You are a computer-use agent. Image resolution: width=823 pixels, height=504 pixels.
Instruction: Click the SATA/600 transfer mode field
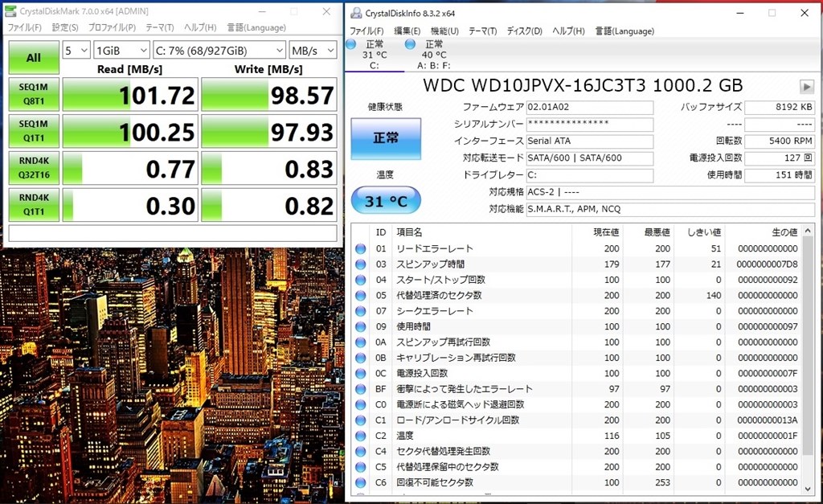(590, 158)
